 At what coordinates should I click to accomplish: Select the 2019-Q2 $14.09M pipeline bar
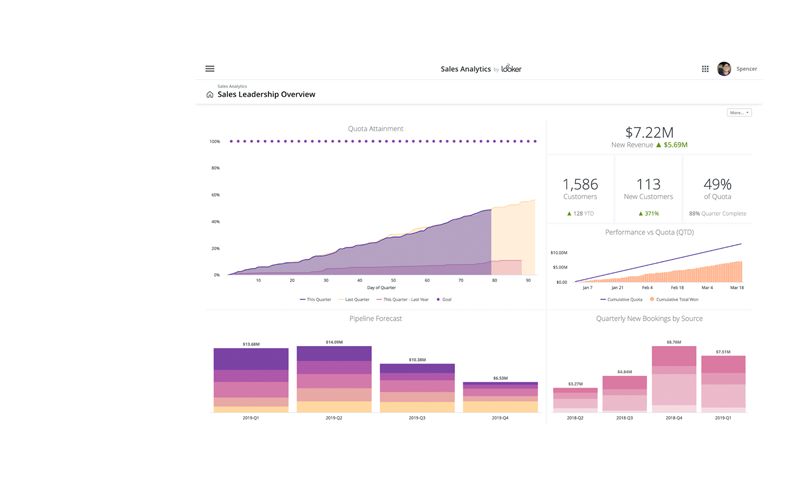coord(334,379)
